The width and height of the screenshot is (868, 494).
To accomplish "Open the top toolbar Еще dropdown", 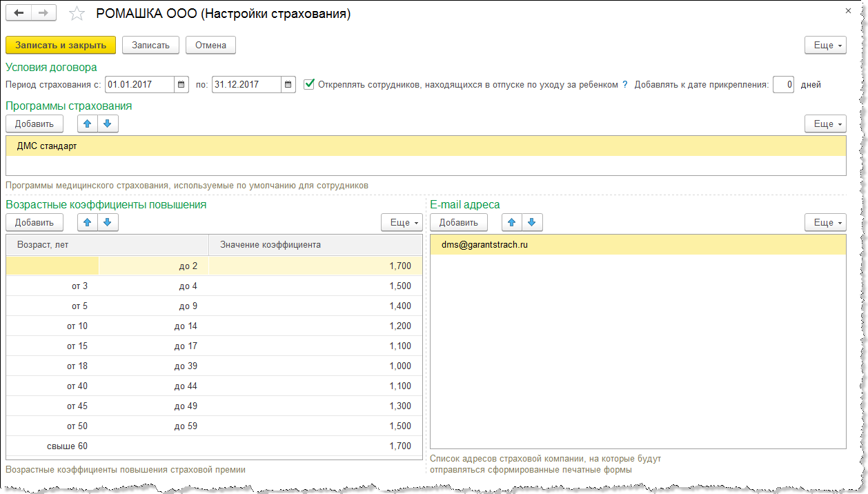I will pyautogui.click(x=825, y=45).
